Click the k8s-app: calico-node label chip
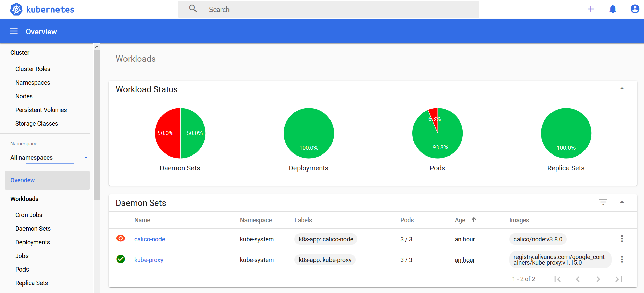 pos(326,239)
